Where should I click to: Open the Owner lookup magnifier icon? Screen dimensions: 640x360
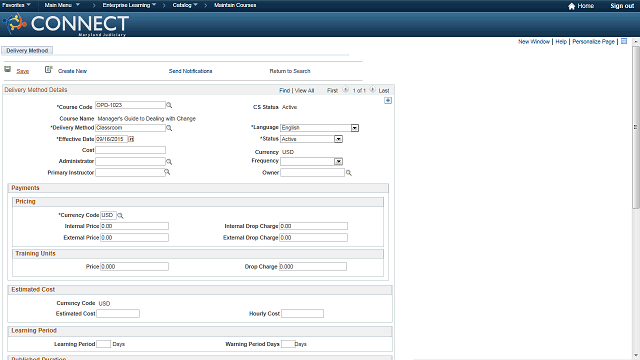click(x=349, y=173)
